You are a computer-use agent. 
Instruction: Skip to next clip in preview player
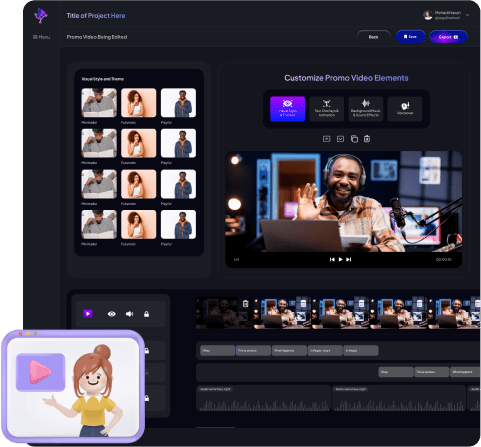[349, 259]
